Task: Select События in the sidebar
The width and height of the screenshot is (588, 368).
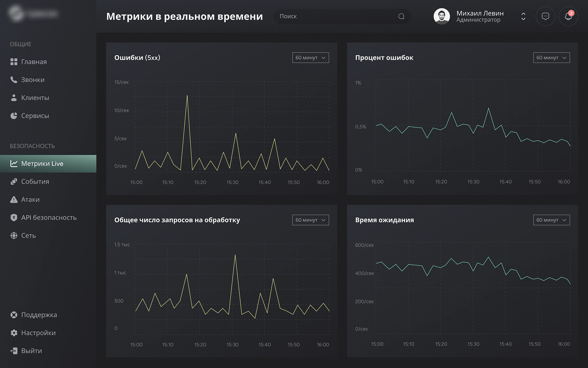Action: point(35,182)
